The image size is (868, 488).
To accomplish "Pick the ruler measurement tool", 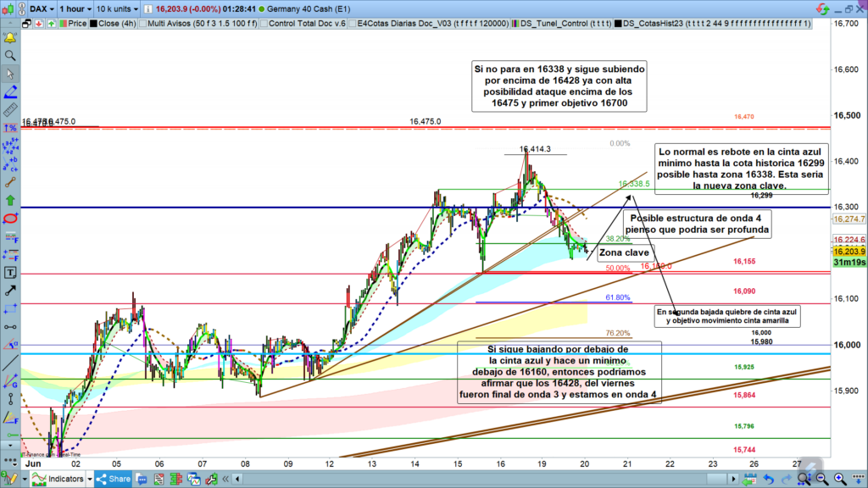I will tap(10, 110).
